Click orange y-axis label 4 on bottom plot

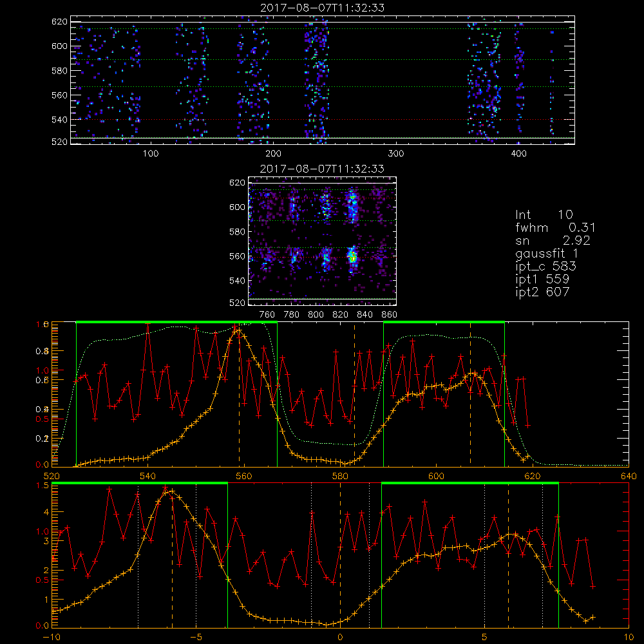click(x=46, y=512)
